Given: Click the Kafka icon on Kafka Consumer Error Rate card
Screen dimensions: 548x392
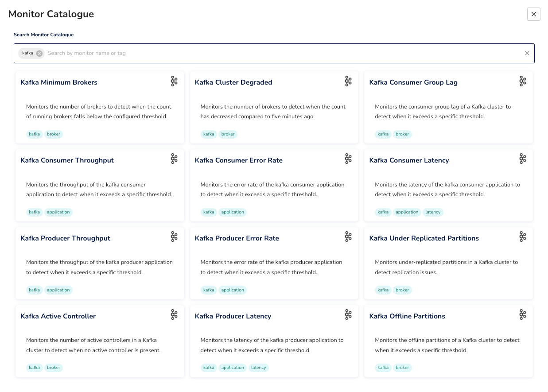Looking at the screenshot, I should 348,159.
